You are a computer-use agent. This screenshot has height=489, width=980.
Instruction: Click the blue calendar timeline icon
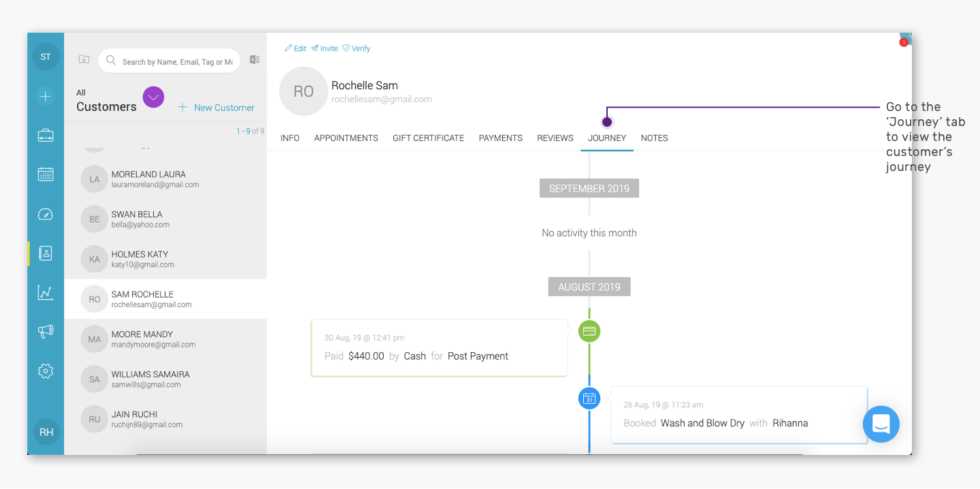click(589, 398)
